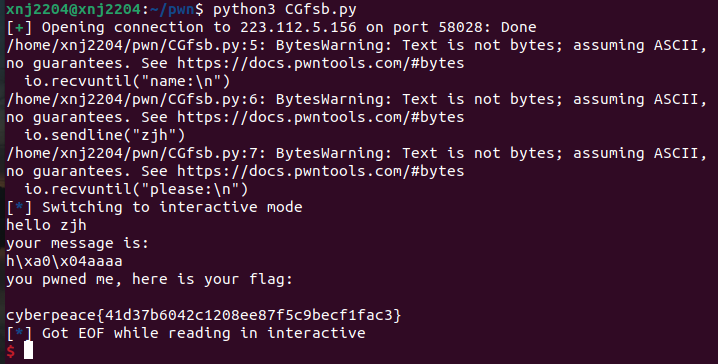718x364 pixels.
Task: Click the docs.pwntools.com link after the CGfsb.py:7 warning
Action: pyautogui.click(x=321, y=171)
